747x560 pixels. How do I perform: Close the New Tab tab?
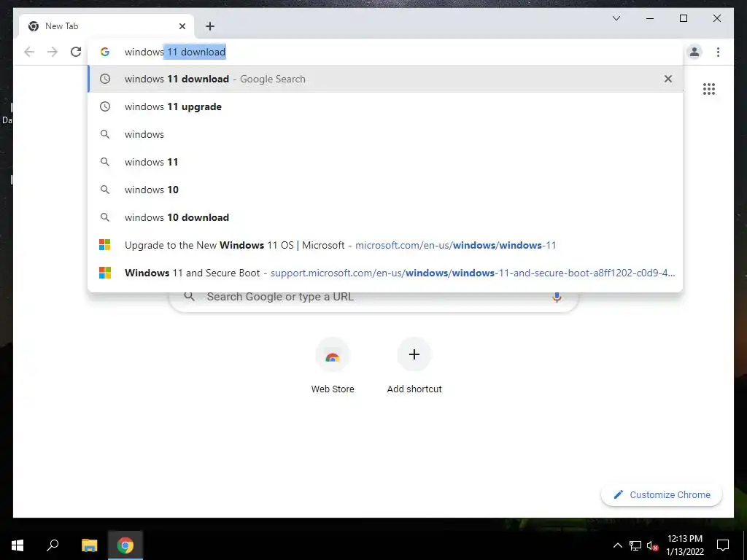tap(182, 26)
